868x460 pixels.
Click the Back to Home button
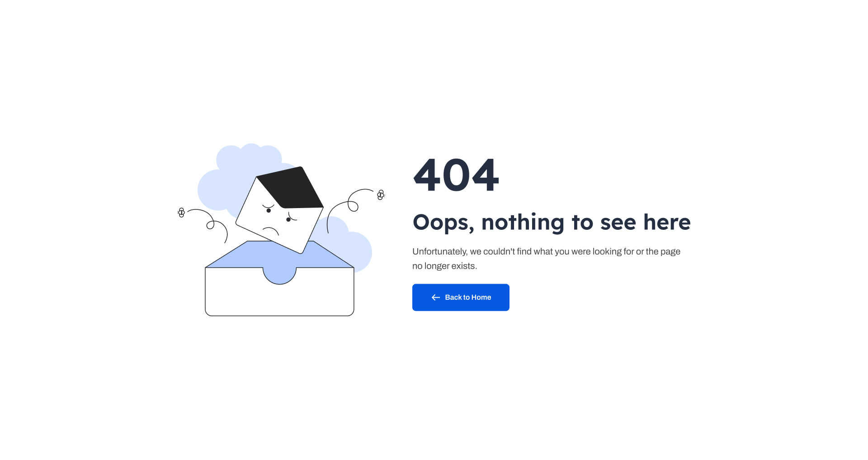click(461, 297)
